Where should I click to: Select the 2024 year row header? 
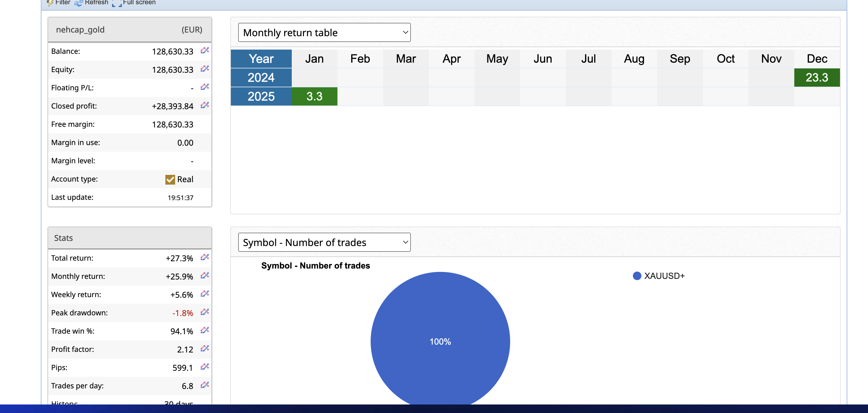[261, 78]
